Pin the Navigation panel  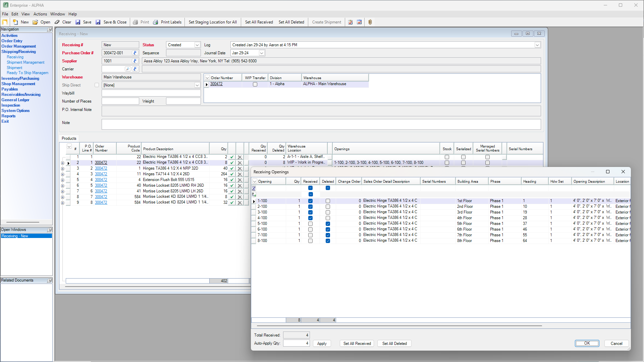coord(50,29)
